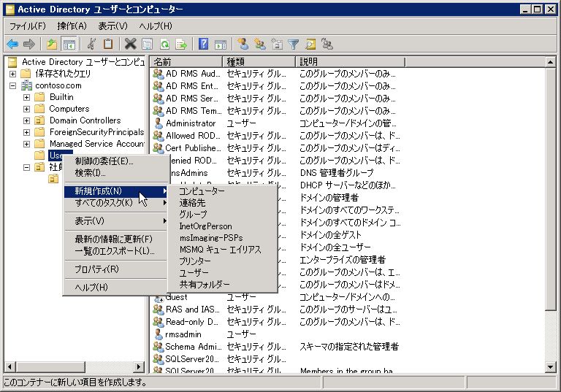Sort by the 種類 column header
This screenshot has height=392, width=561.
coord(259,62)
